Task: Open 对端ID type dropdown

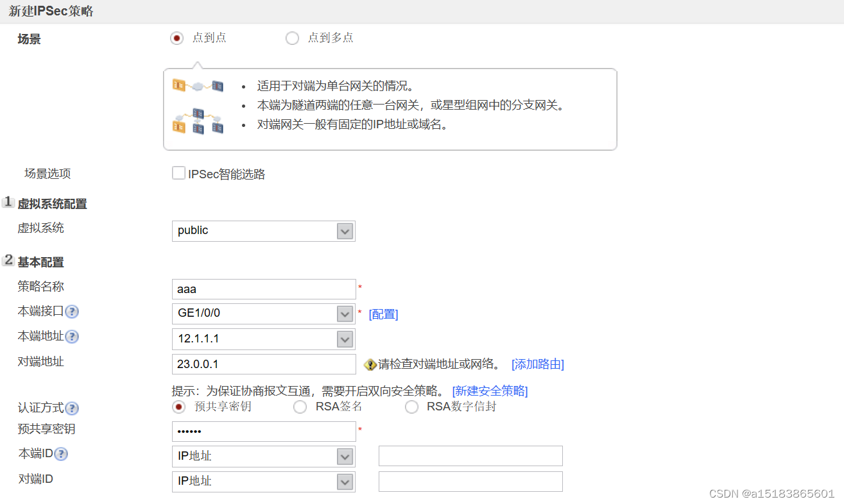Action: pos(264,482)
